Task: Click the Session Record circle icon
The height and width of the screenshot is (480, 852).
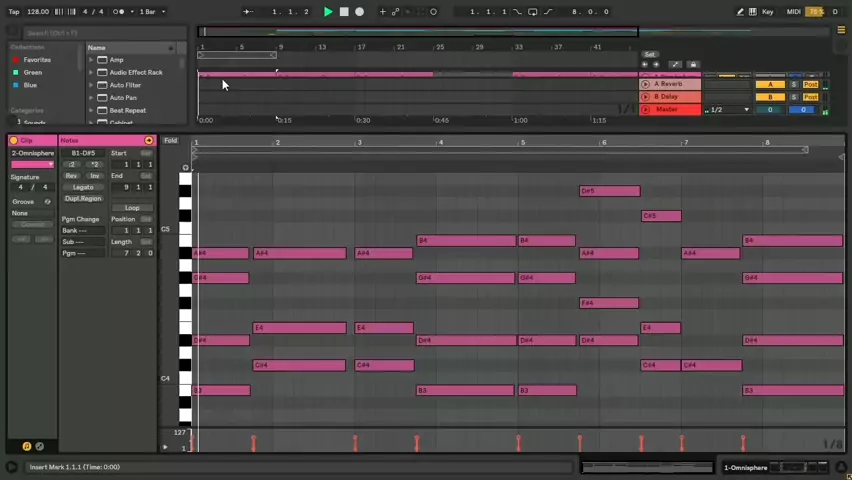Action: tap(434, 11)
